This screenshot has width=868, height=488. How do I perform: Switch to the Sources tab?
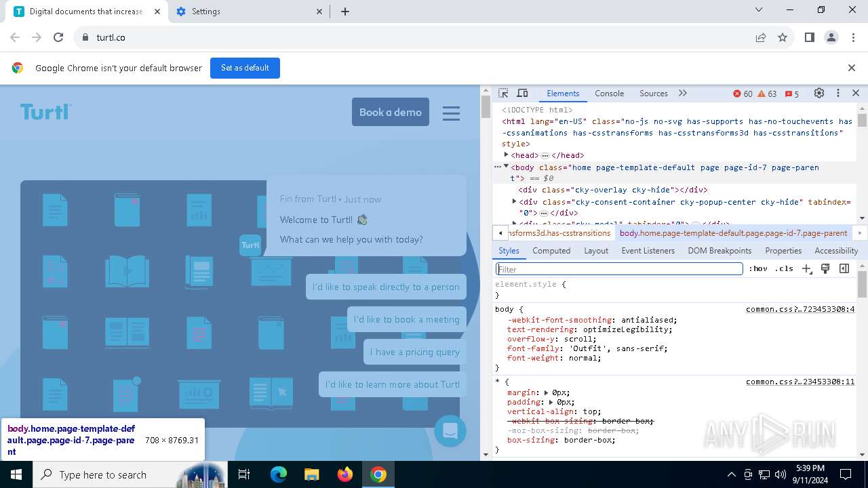(654, 94)
